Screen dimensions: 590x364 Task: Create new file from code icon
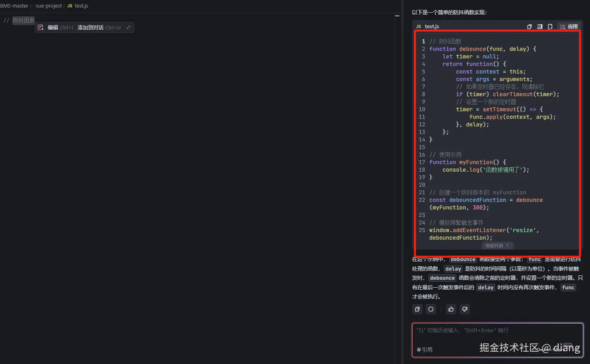550,27
